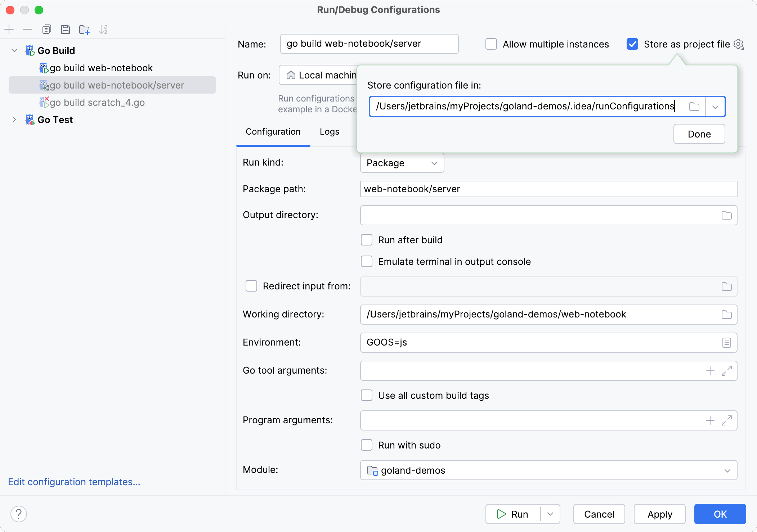Click the Done button in popup
The image size is (757, 532).
tap(699, 134)
